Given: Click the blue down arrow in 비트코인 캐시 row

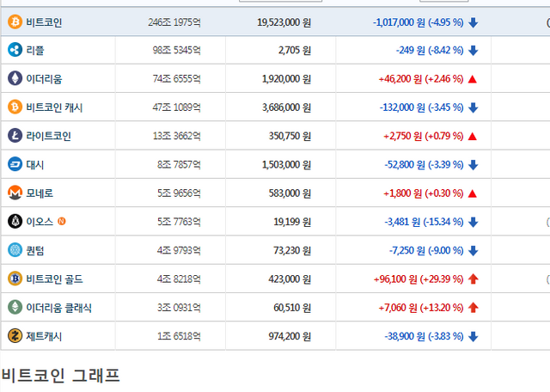Looking at the screenshot, I should point(473,107).
